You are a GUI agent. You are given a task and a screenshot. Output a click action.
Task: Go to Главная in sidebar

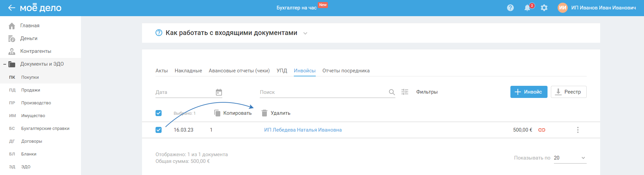(x=30, y=26)
